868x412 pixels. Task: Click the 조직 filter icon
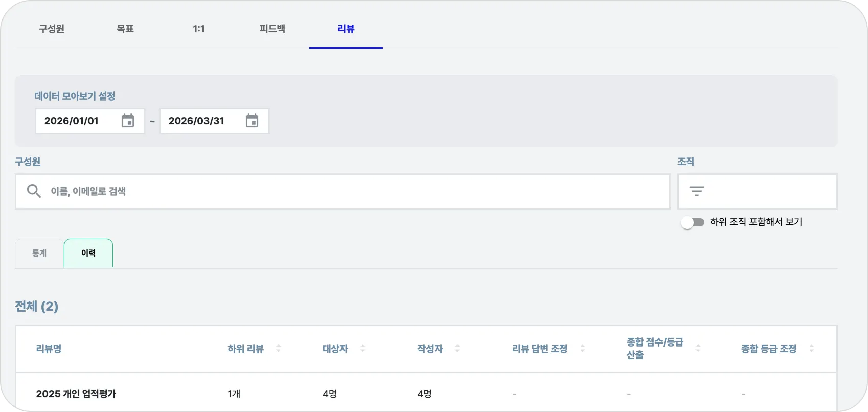coord(696,191)
